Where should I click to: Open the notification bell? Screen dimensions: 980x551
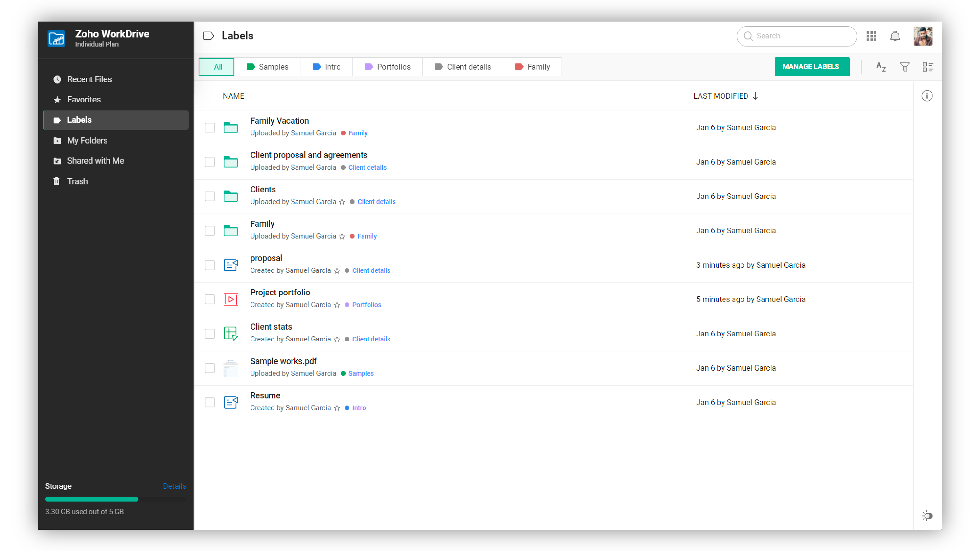(x=895, y=36)
